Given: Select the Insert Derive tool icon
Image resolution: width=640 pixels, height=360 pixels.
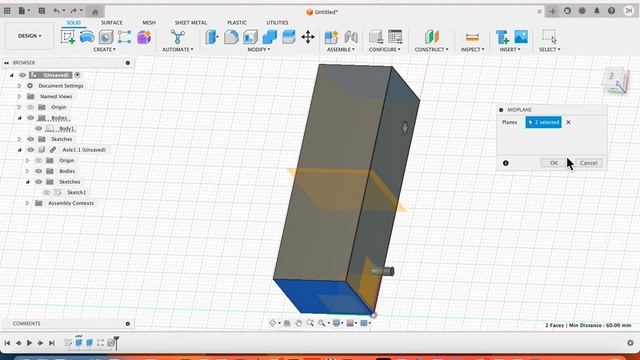Looking at the screenshot, I should pyautogui.click(x=502, y=37).
